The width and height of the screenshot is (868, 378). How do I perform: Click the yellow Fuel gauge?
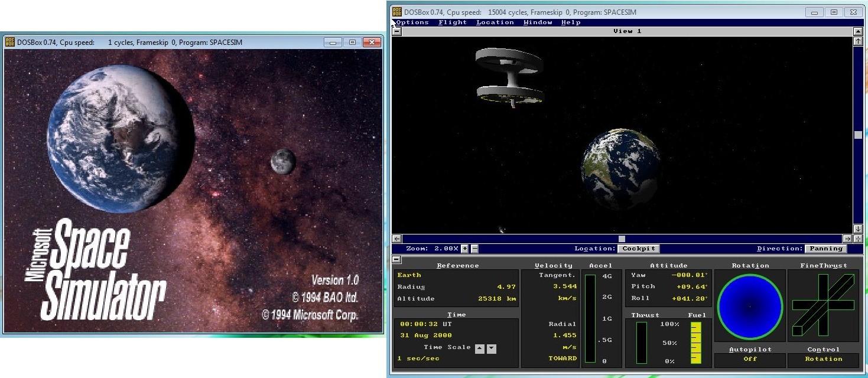(x=696, y=343)
